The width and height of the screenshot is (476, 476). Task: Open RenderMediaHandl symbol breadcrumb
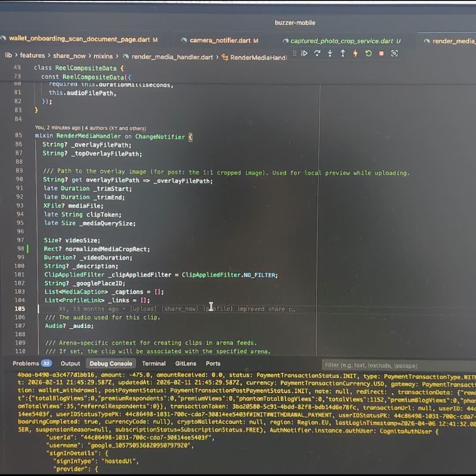(x=258, y=57)
